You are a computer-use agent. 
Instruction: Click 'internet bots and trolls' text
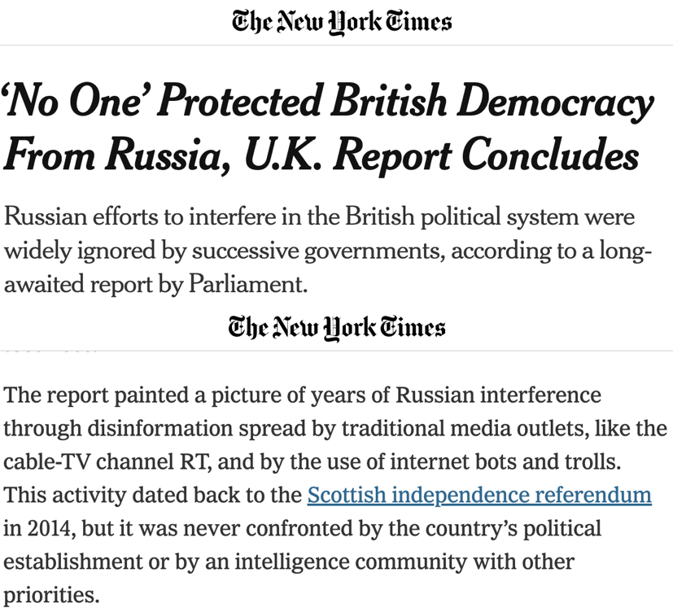point(505,462)
